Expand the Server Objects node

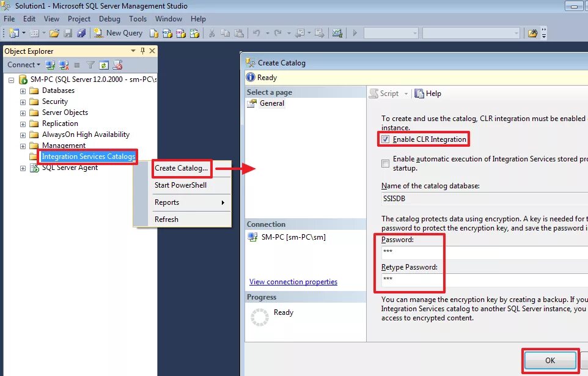click(x=23, y=113)
